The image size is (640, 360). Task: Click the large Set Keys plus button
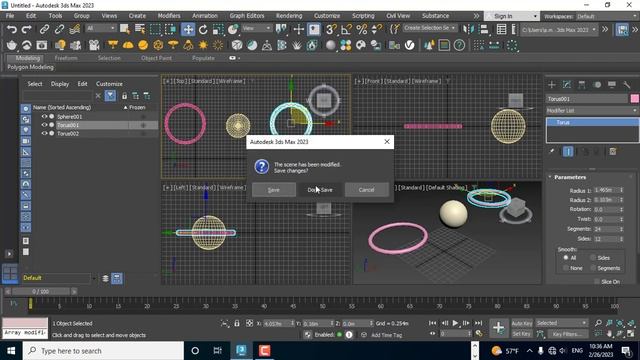[x=498, y=328]
